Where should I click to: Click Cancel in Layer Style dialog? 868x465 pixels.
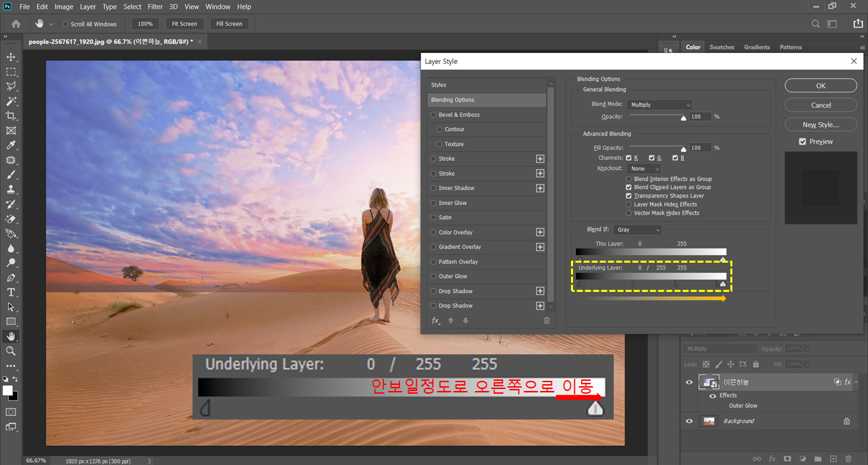point(821,105)
